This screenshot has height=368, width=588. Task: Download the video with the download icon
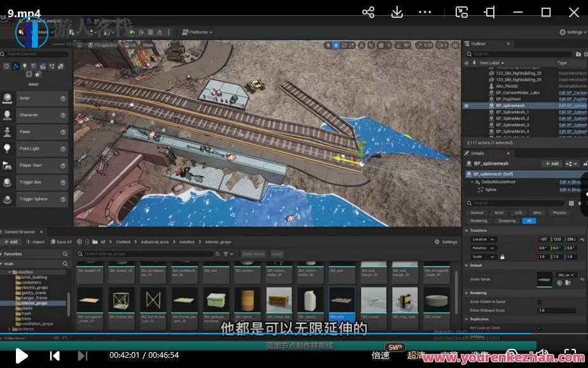[x=396, y=12]
